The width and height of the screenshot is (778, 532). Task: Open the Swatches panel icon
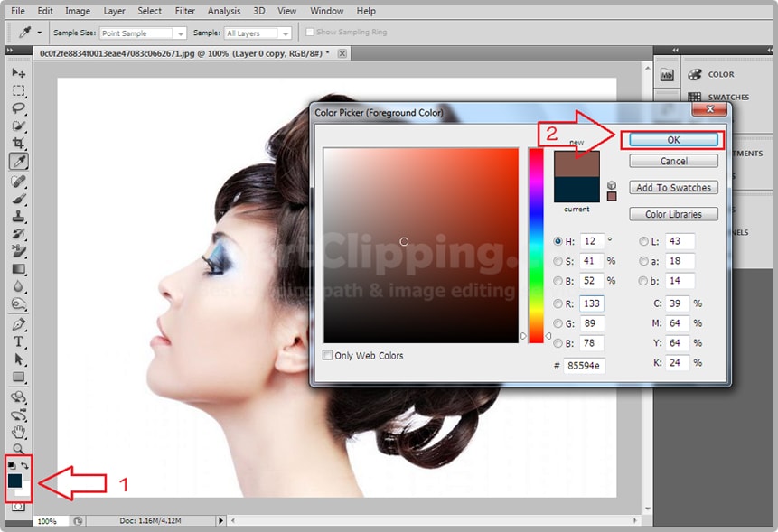click(694, 98)
